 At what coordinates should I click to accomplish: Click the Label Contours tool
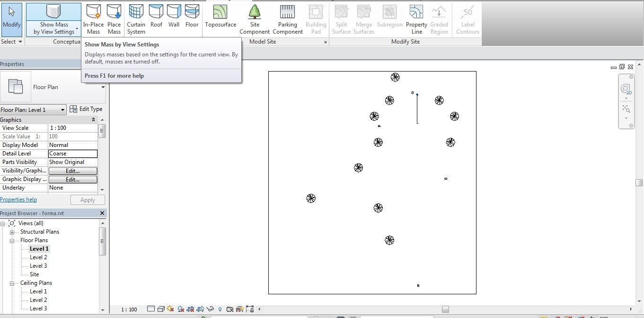[x=468, y=19]
